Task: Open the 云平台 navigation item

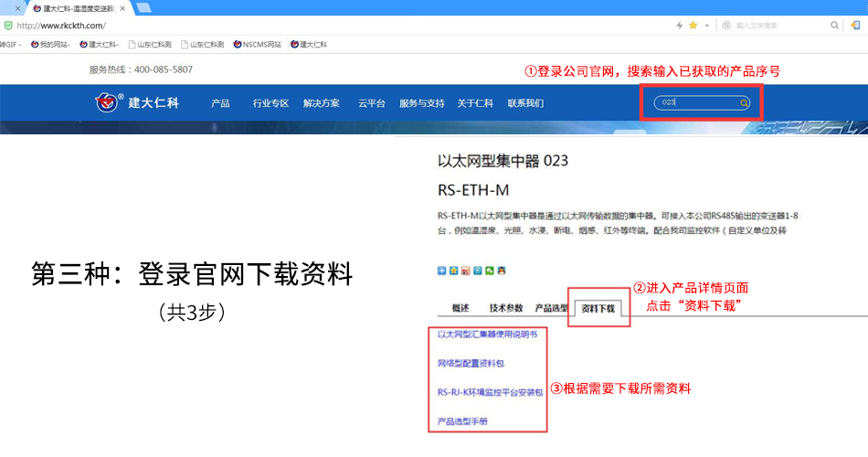Action: (x=371, y=103)
